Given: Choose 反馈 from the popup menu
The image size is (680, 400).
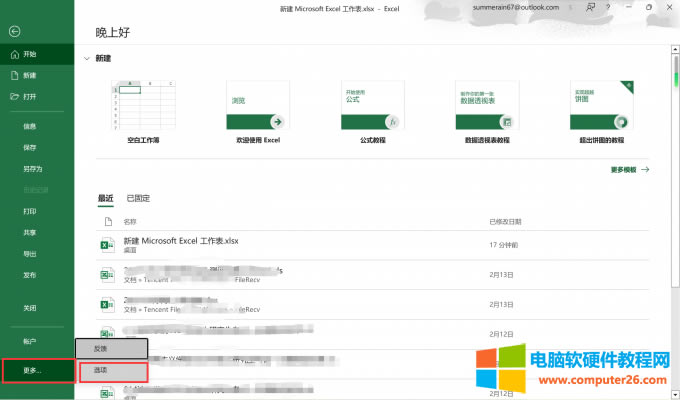Looking at the screenshot, I should coord(113,348).
